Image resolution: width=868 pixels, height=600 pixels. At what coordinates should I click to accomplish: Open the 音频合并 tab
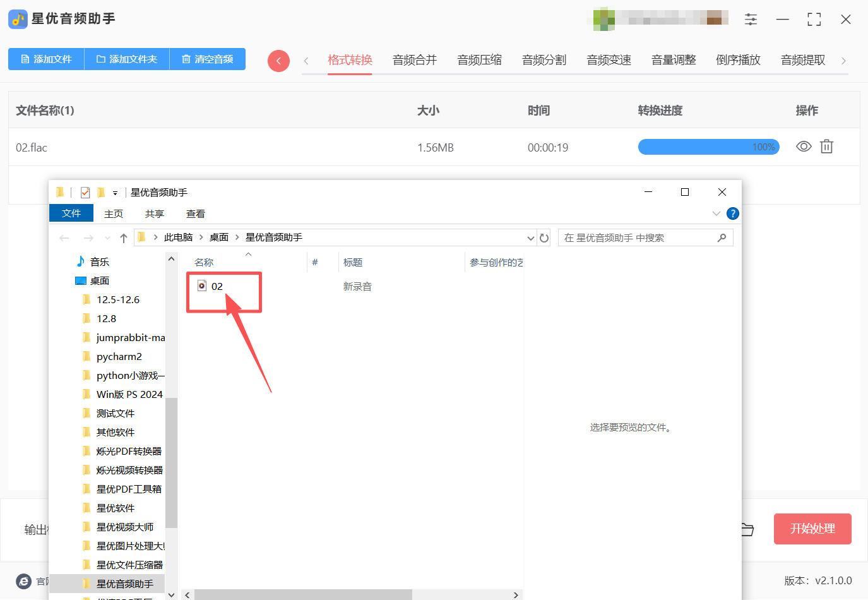tap(415, 60)
